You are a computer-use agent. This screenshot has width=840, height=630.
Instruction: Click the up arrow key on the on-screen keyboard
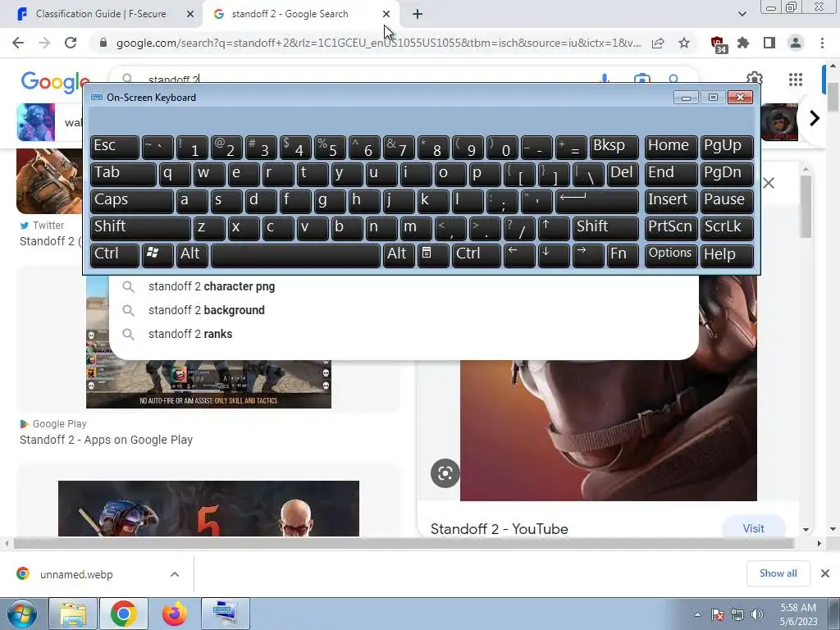[x=554, y=228]
